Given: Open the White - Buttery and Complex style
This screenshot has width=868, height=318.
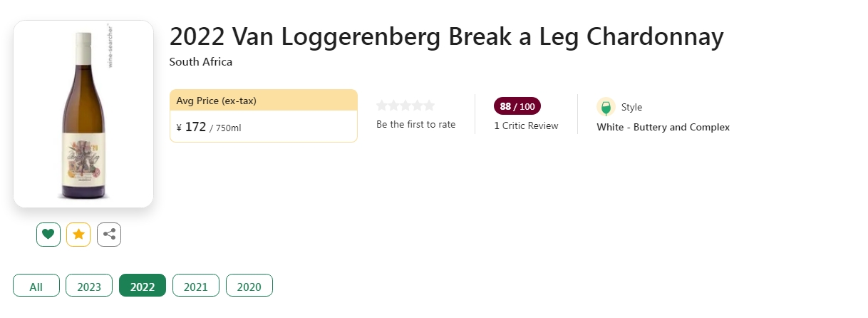Looking at the screenshot, I should click(663, 128).
